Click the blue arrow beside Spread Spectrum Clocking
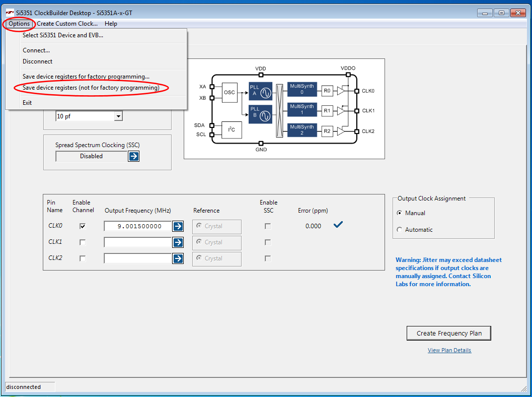This screenshot has height=397, width=532. [x=133, y=156]
